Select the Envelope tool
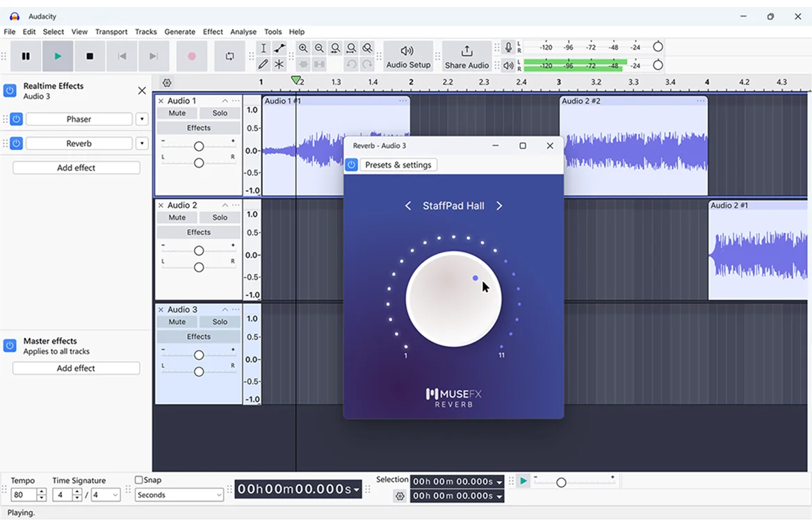812x520 pixels. point(279,48)
